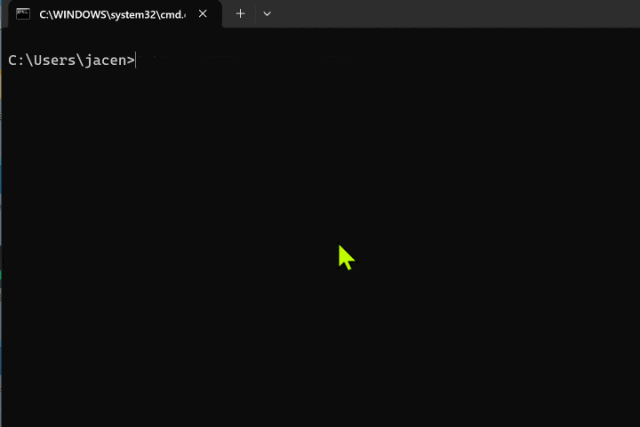Click the '>' symbol ending the prompt

tap(130, 60)
